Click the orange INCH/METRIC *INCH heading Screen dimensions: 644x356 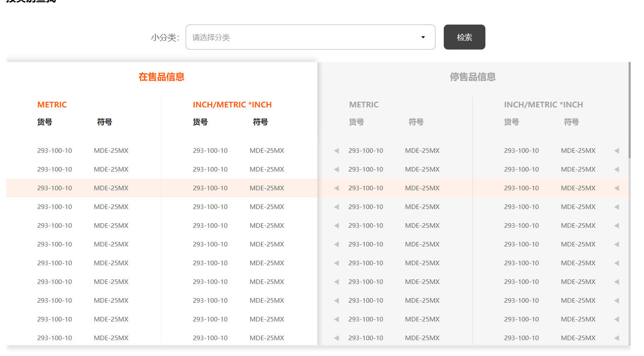coord(232,105)
